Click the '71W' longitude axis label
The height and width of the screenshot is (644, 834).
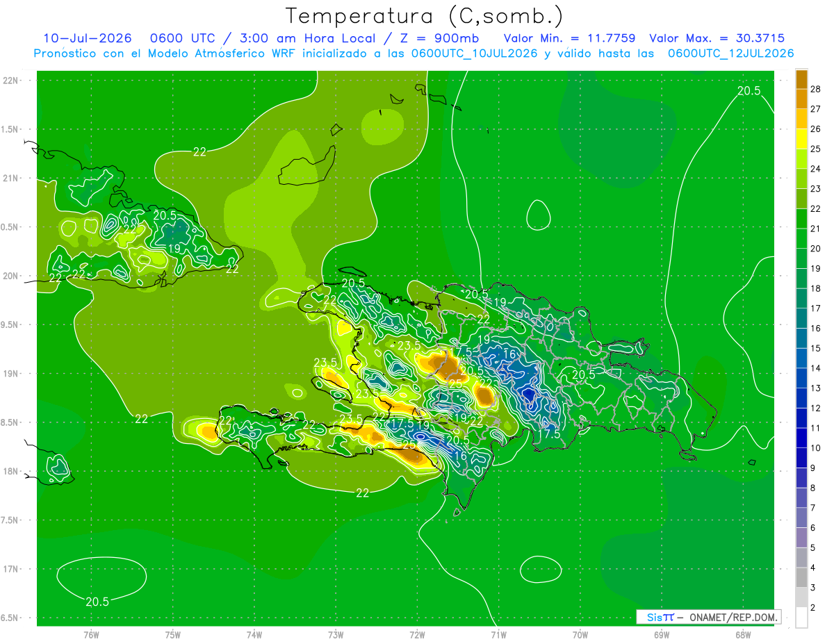point(498,635)
